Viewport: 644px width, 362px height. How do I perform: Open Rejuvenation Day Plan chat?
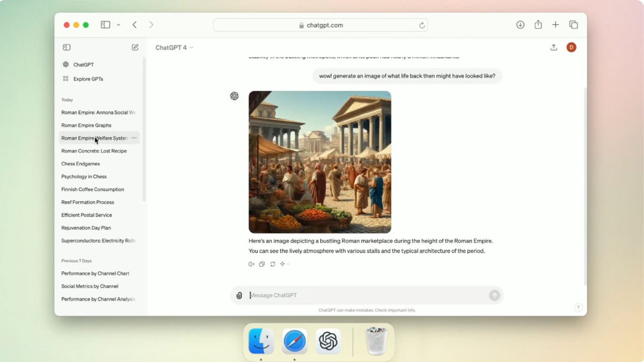tap(86, 228)
